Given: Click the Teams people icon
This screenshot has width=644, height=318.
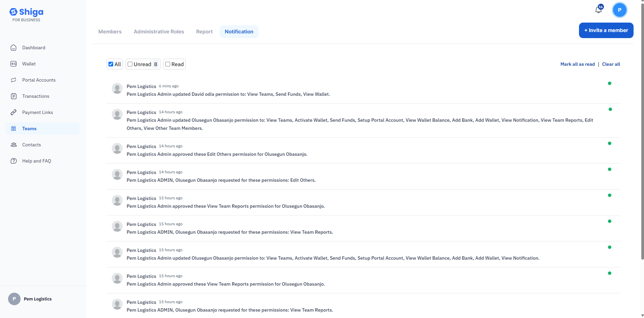Looking at the screenshot, I should tap(13, 128).
